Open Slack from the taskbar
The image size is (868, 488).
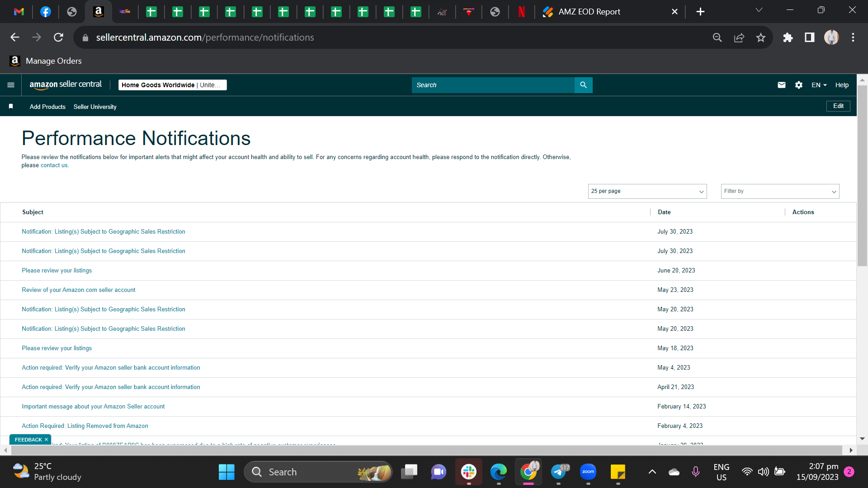[x=469, y=472]
